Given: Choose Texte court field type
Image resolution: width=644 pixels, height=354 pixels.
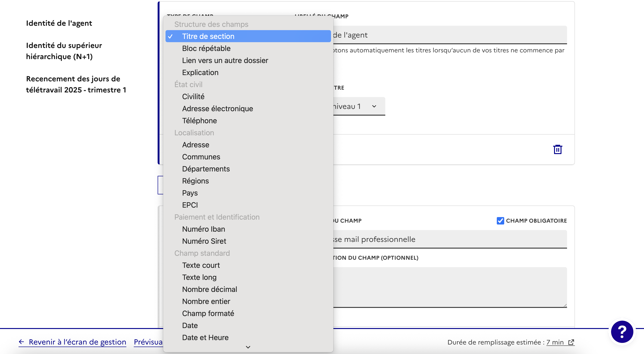Looking at the screenshot, I should (x=201, y=265).
